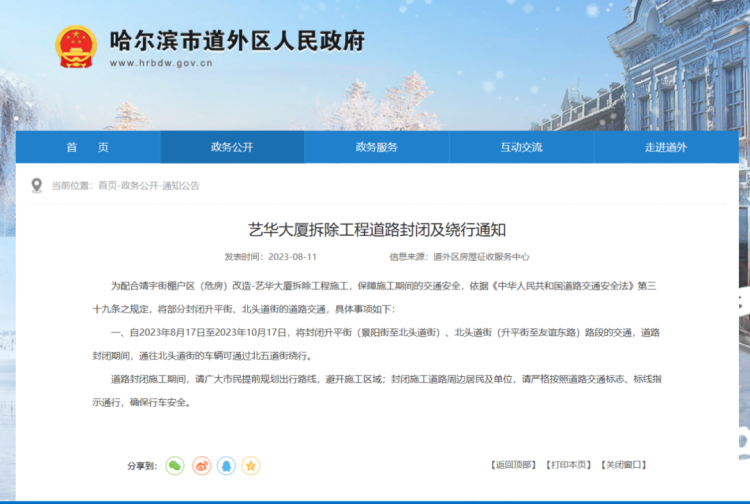This screenshot has width=750, height=504.
Task: Share via the QZone star icon
Action: [251, 466]
